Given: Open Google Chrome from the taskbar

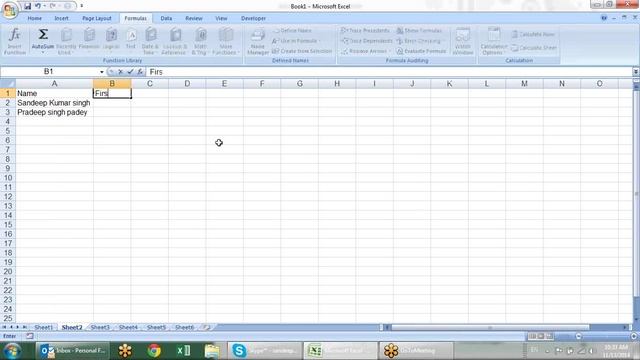Looking at the screenshot, I should 154,351.
